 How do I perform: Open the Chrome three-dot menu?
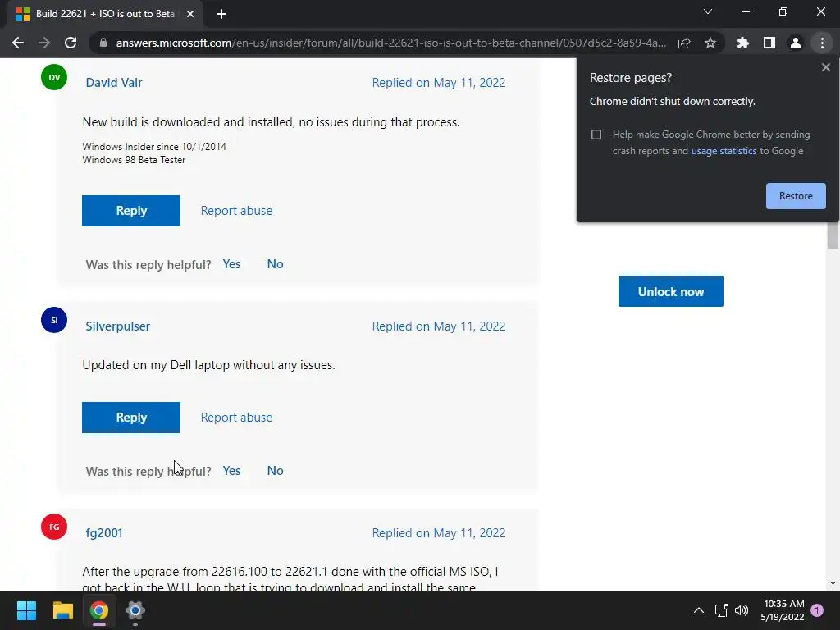822,43
